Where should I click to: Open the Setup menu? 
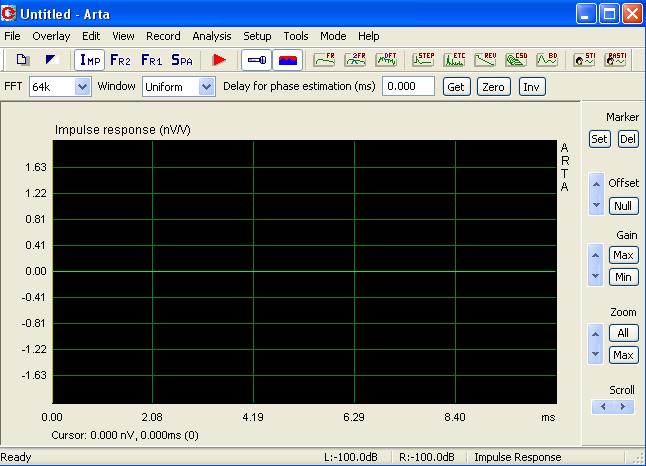257,36
